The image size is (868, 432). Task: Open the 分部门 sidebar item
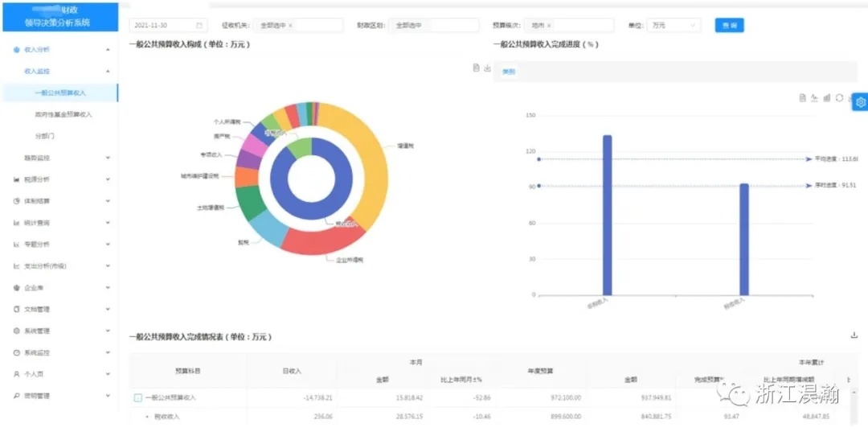click(x=45, y=137)
